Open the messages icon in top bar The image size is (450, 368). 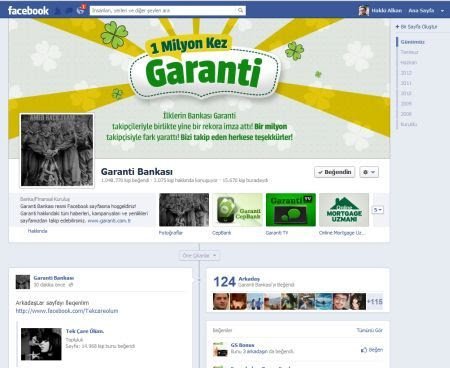tap(69, 11)
